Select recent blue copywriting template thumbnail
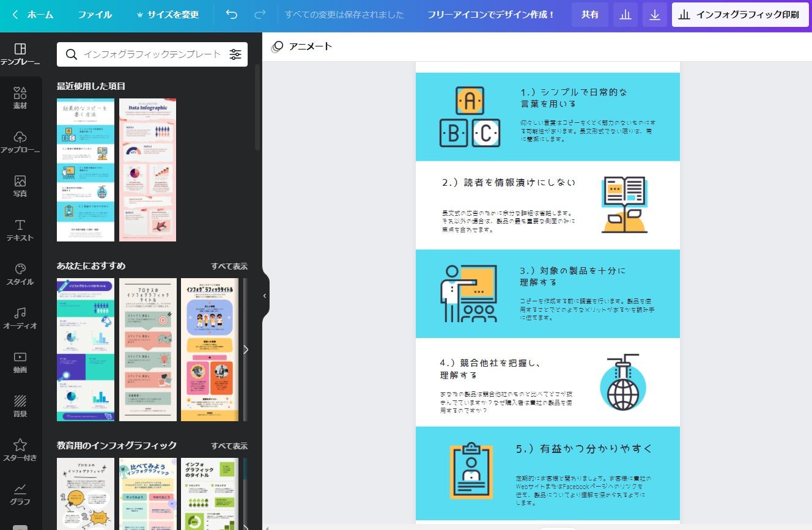Screen dimensions: 812x530 (x=86, y=170)
